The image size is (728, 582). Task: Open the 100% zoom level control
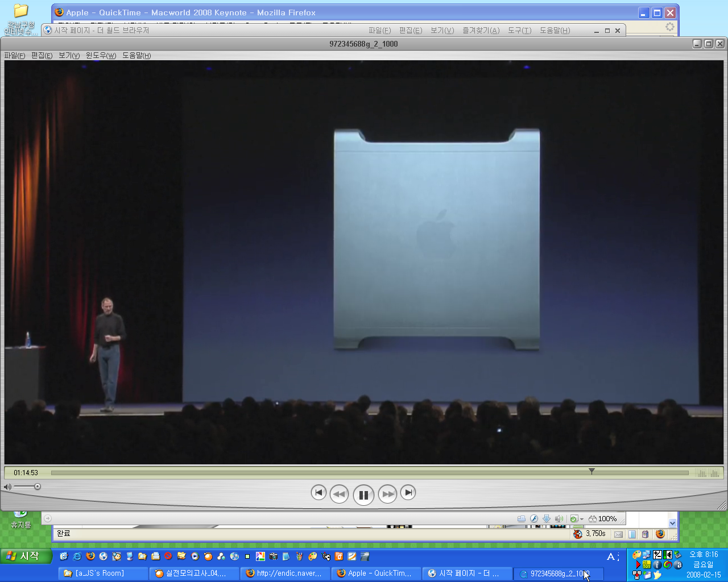point(603,519)
